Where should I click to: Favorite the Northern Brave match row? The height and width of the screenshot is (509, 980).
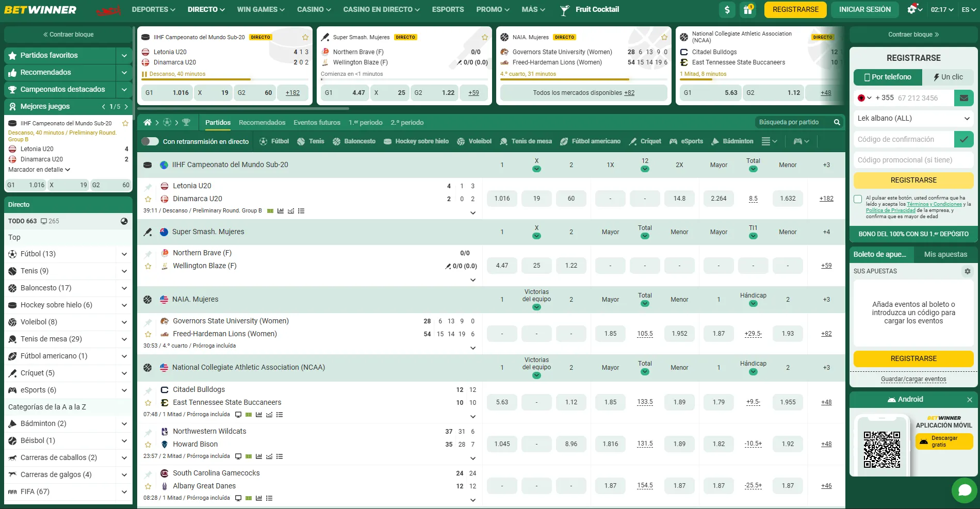pyautogui.click(x=148, y=266)
